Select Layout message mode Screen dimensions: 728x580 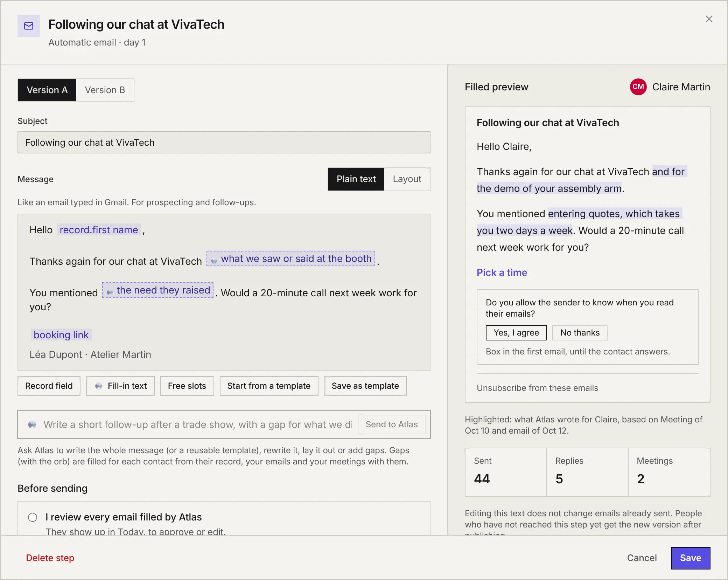click(x=407, y=179)
